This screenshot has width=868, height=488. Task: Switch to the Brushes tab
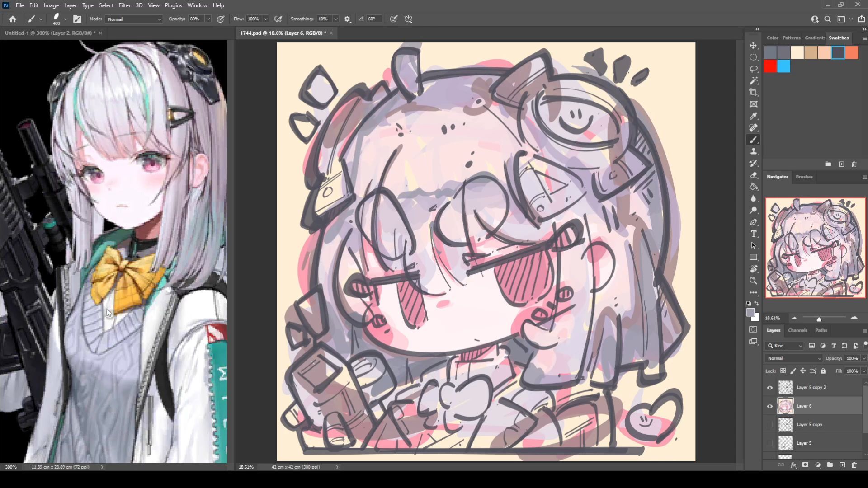coord(804,177)
